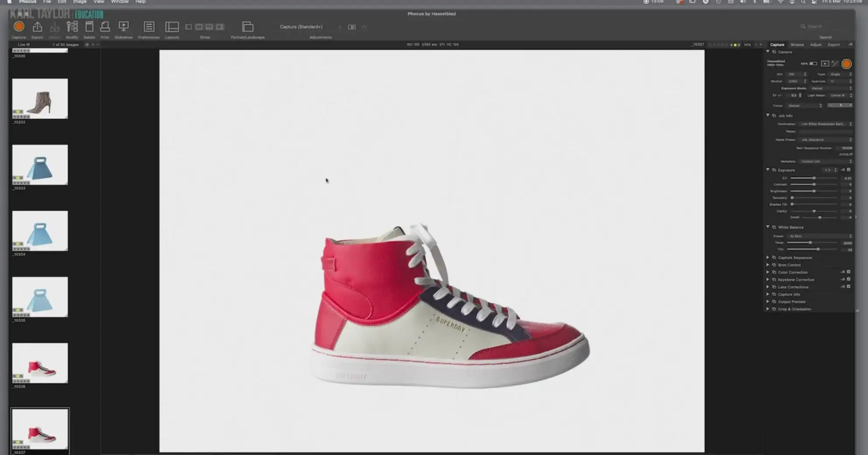This screenshot has height=455, width=868.
Task: Click the Search field in the toolbar
Action: pyautogui.click(x=825, y=27)
